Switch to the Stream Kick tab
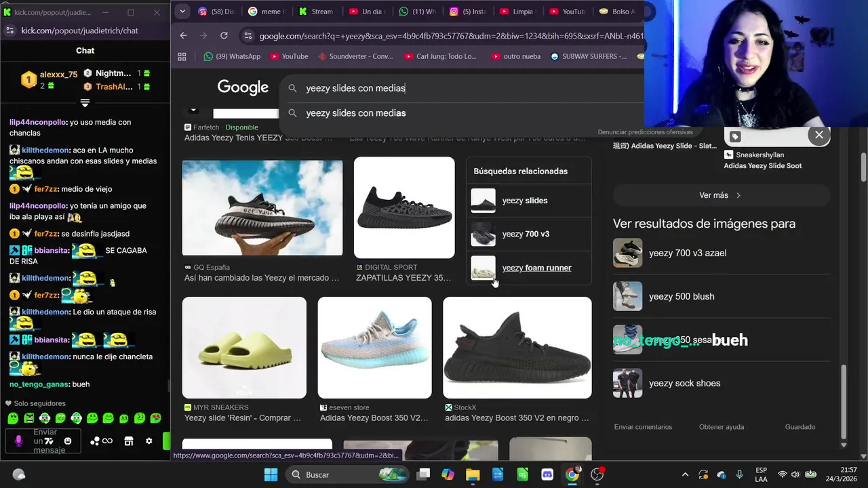 317,12
